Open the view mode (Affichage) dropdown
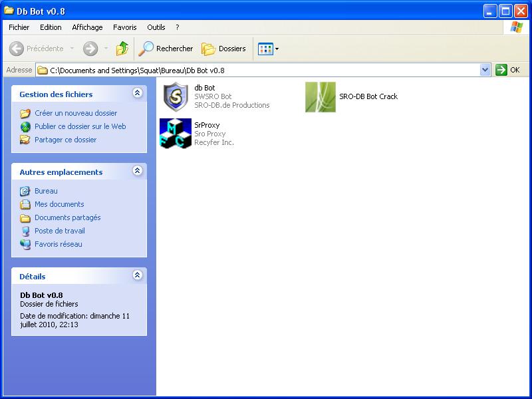The width and height of the screenshot is (532, 399). click(x=268, y=49)
